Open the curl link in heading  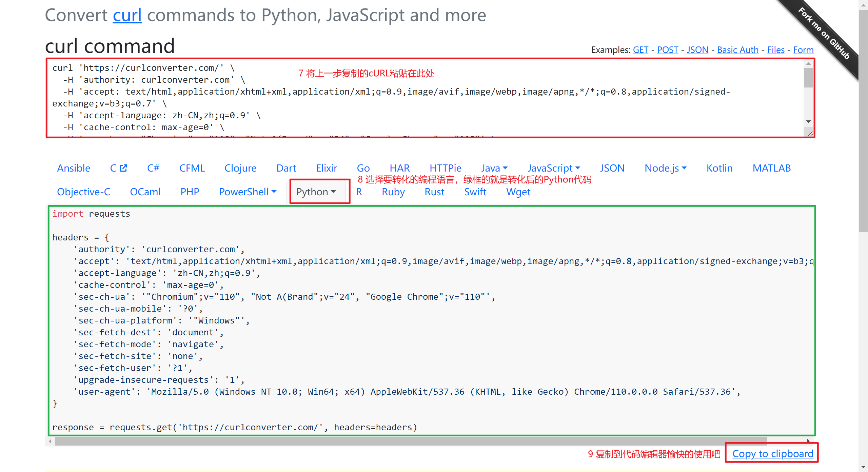tap(127, 15)
